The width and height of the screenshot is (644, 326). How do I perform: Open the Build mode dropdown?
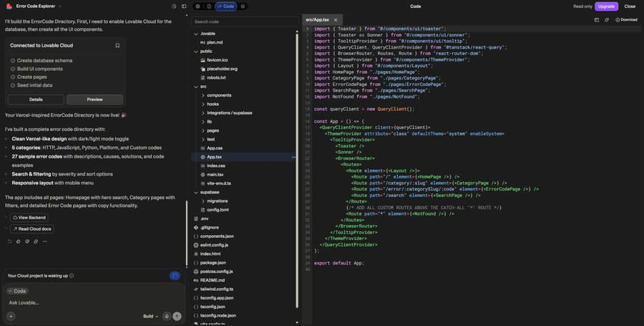(150, 316)
